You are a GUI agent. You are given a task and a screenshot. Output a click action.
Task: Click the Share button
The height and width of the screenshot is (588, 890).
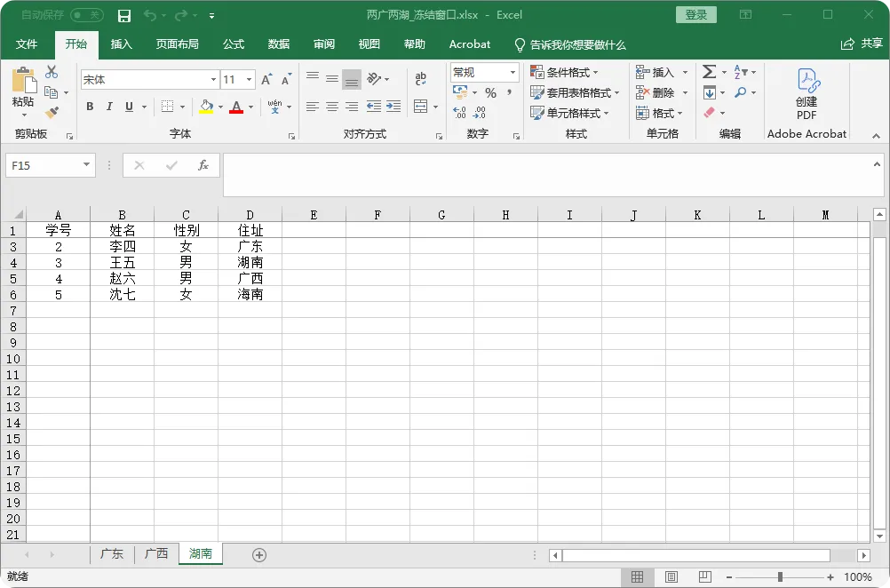(x=862, y=44)
